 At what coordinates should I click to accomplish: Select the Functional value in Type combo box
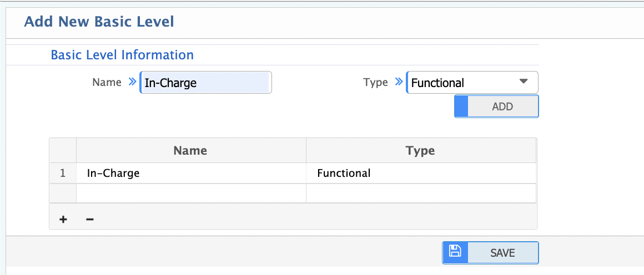(x=472, y=83)
